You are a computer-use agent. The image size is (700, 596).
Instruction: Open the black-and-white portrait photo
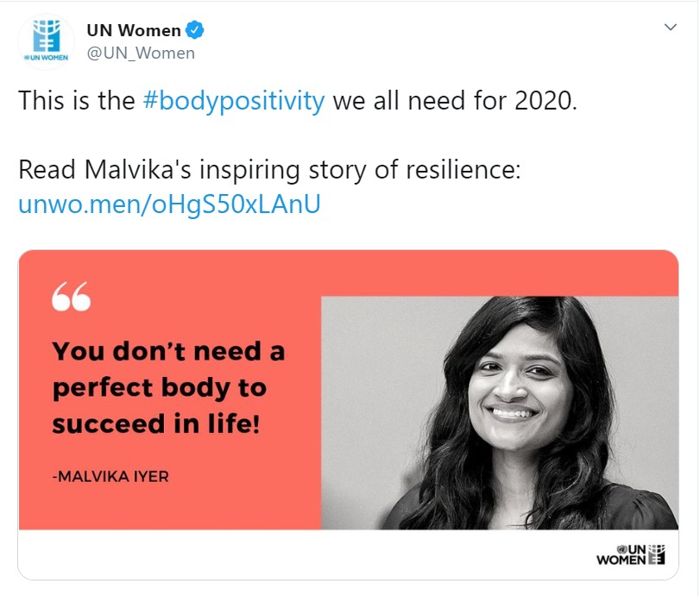[500, 412]
